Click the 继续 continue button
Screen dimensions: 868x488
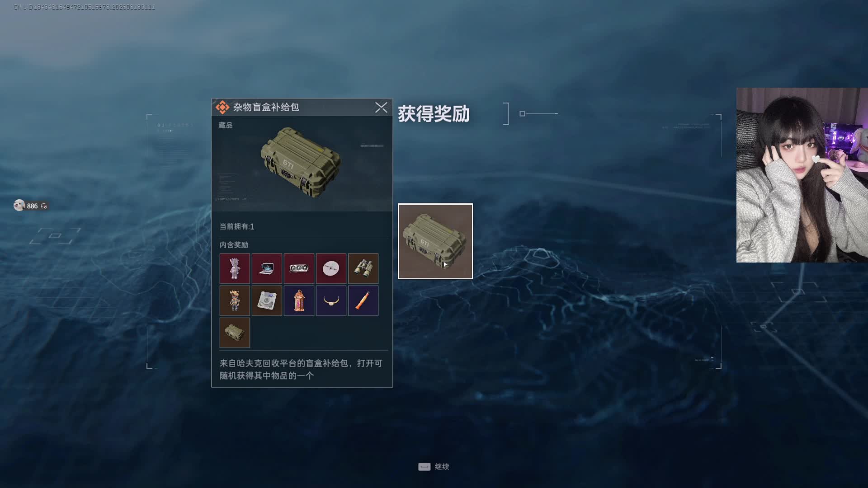tap(434, 467)
